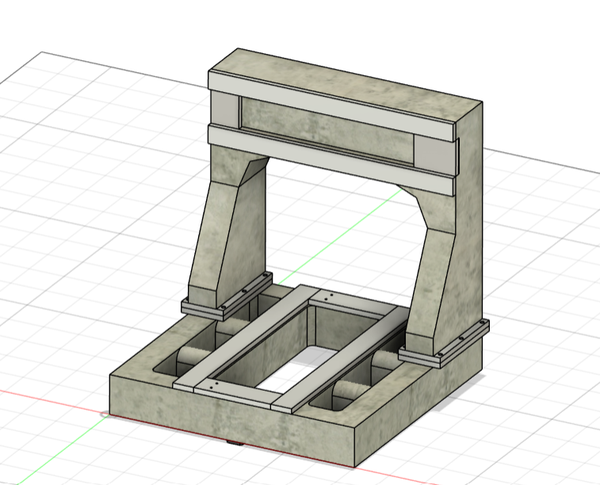
Task: Select the left white rail on the base
Action: tap(247, 337)
